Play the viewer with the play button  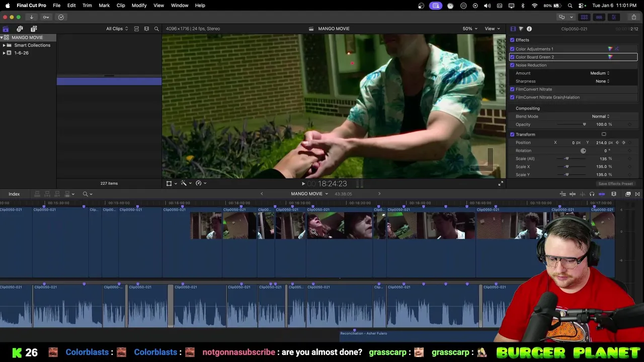303,184
